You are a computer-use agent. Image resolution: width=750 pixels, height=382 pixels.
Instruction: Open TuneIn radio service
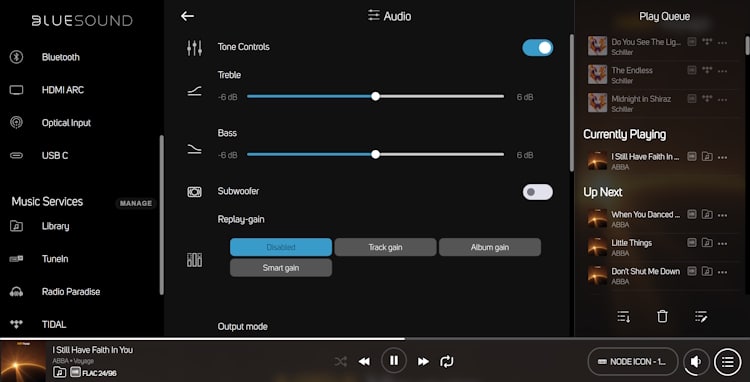[55, 259]
